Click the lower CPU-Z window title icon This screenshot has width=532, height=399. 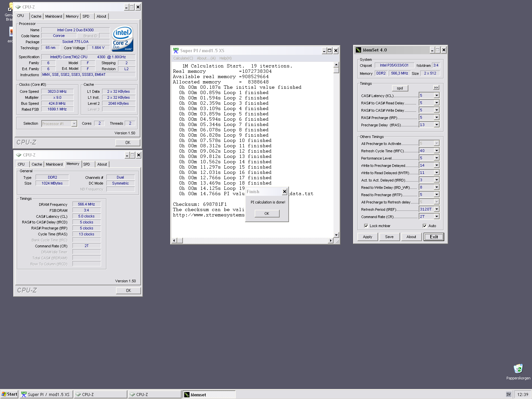[19, 155]
